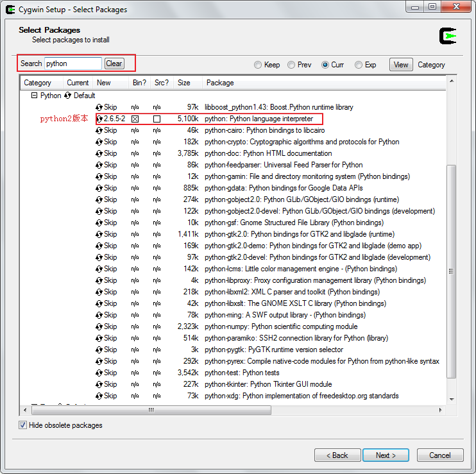The image size is (476, 474).
Task: Toggle the Skip cycle icon for python-libxml2
Action: [x=99, y=292]
